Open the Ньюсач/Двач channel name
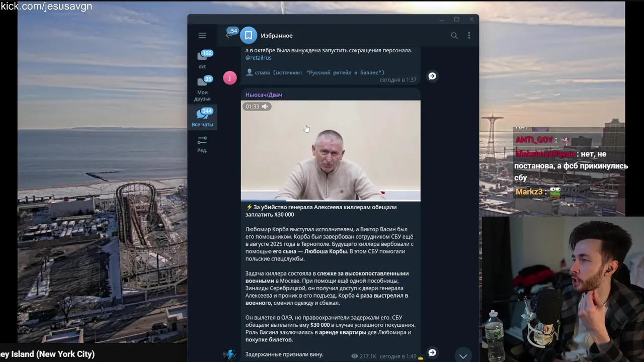Viewport: 644px width, 362px height. (x=264, y=95)
